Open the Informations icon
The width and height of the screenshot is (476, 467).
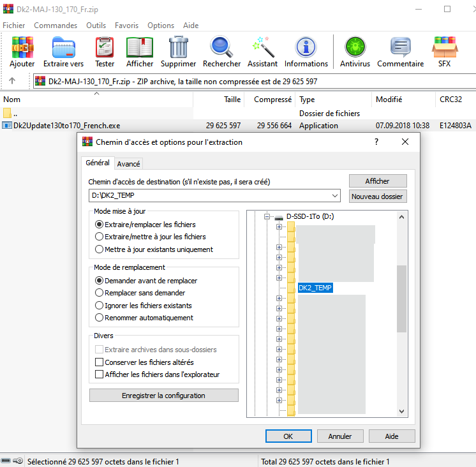306,47
